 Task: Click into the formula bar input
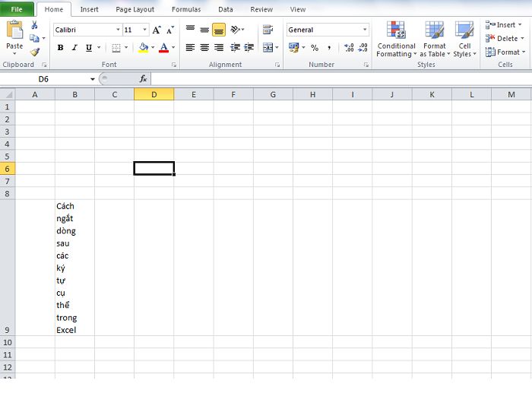(341, 79)
